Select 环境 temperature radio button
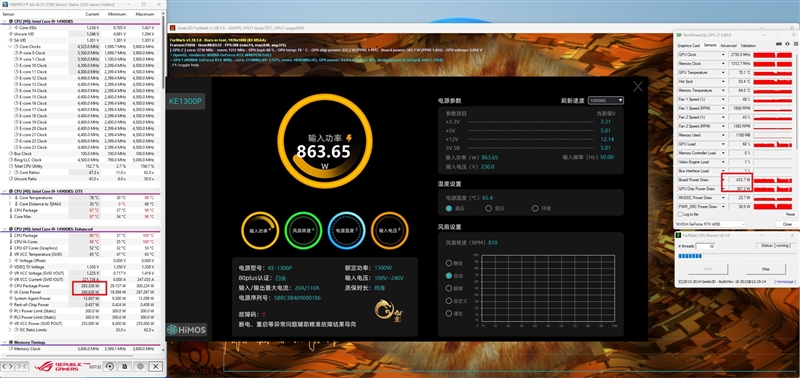The height and width of the screenshot is (378, 800). coord(535,208)
